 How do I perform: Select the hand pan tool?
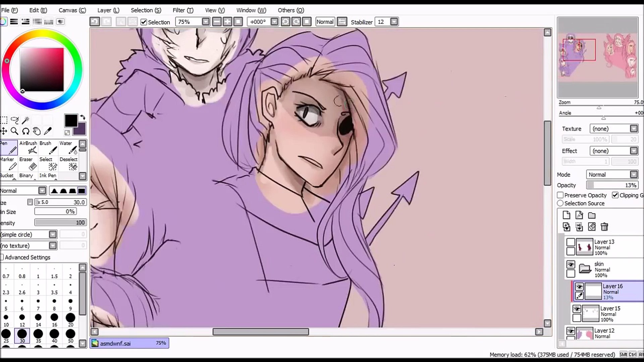pyautogui.click(x=37, y=131)
